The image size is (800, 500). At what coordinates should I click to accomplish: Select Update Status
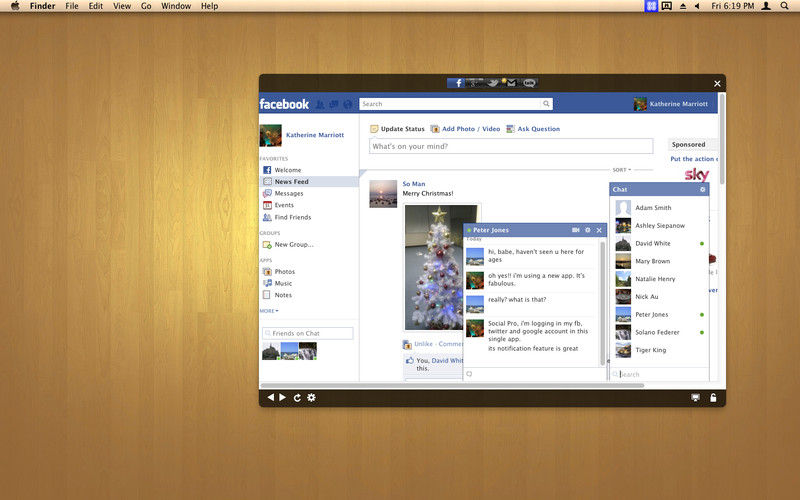pos(397,129)
